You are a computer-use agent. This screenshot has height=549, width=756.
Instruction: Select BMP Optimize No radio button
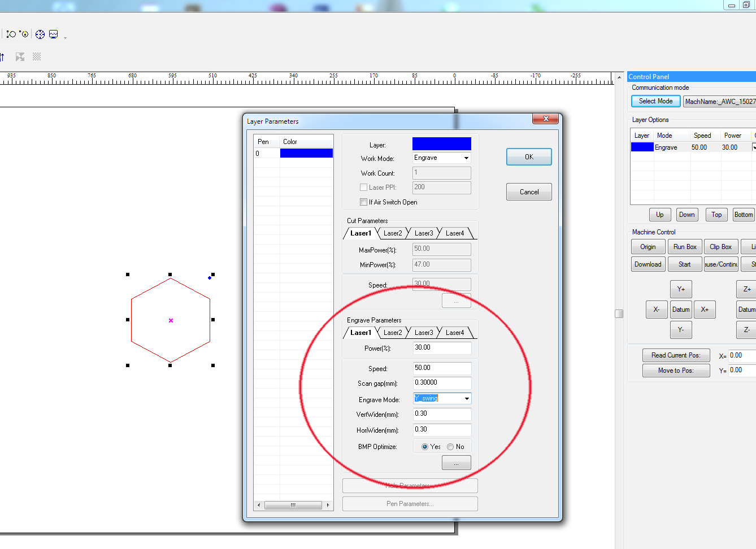[450, 447]
